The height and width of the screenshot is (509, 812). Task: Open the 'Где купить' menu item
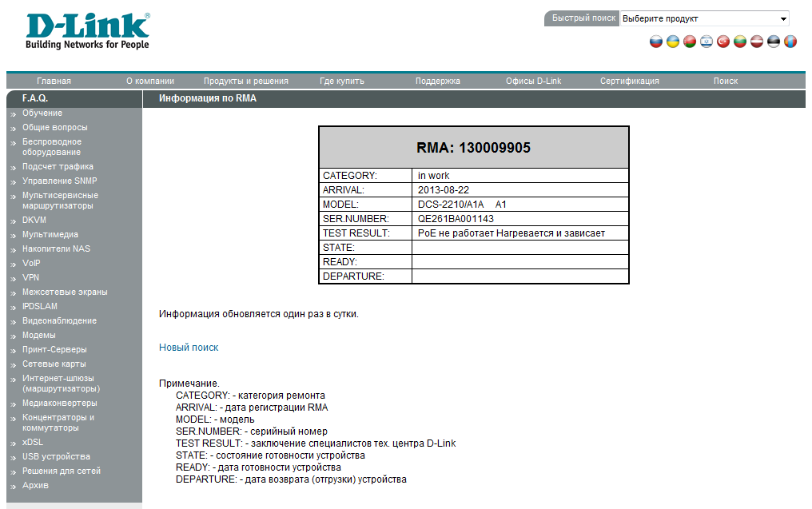click(x=342, y=81)
